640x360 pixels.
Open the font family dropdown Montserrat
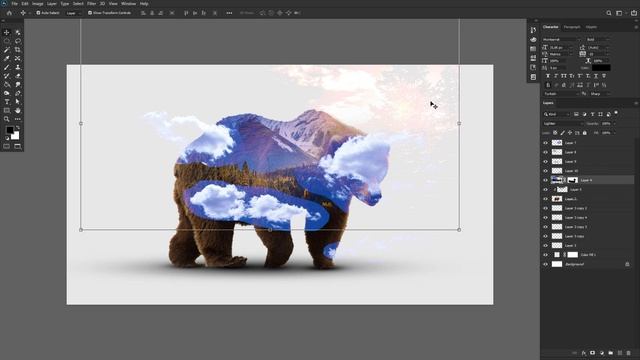(562, 40)
